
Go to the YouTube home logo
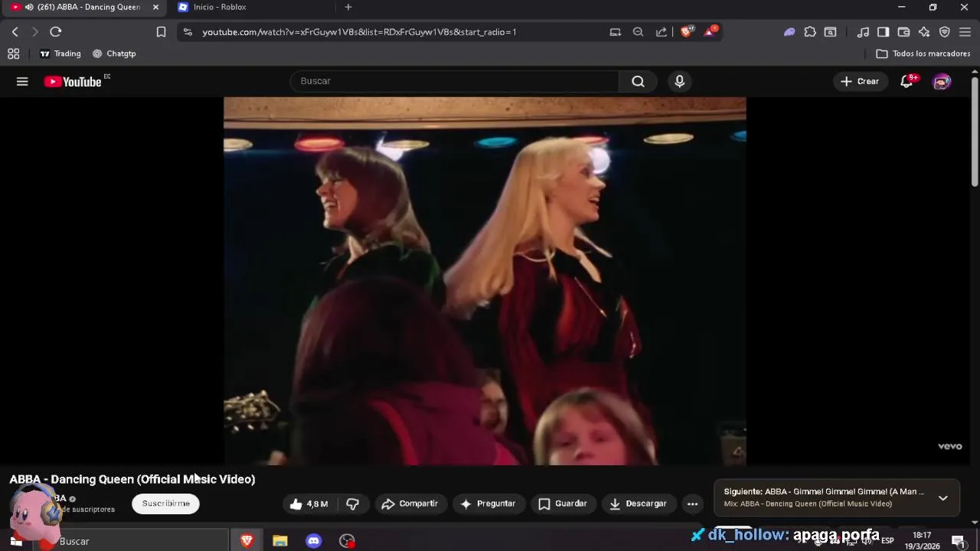point(73,82)
